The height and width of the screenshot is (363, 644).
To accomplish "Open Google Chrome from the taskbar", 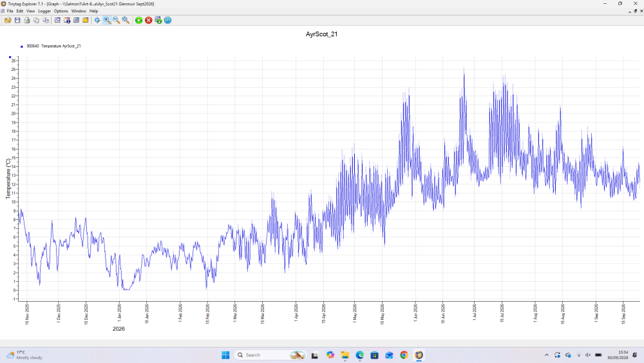I will tap(404, 355).
